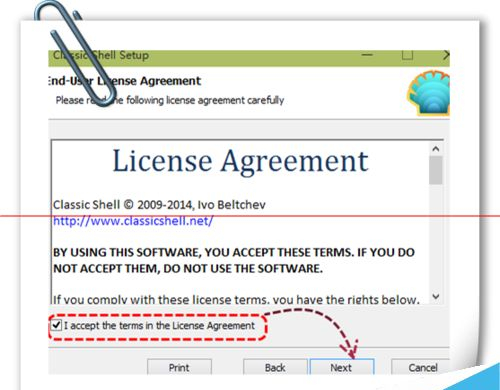Screen dimensions: 500x390
Task: Click the 'License Agreement' heading text
Action: (240, 161)
